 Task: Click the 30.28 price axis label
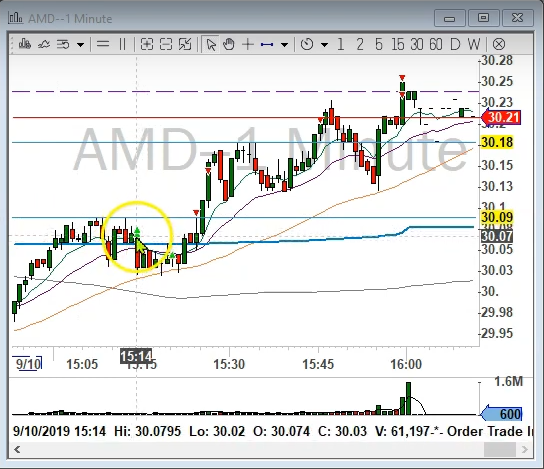tap(497, 61)
